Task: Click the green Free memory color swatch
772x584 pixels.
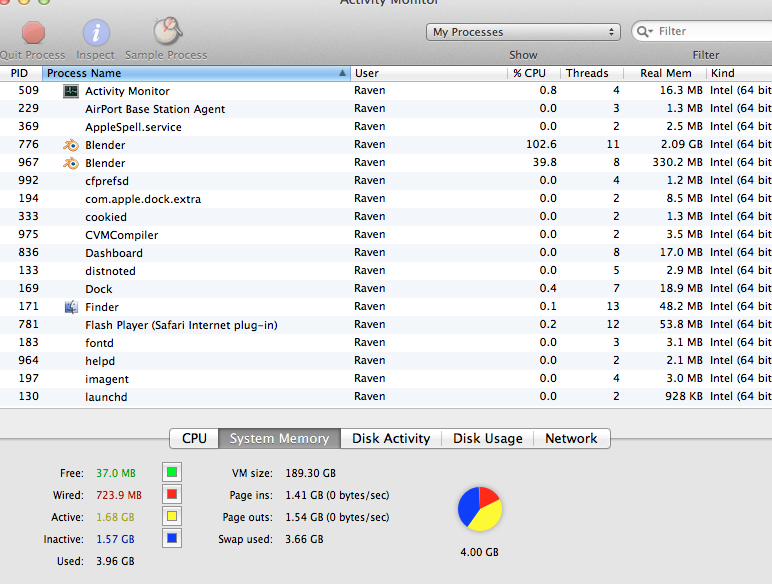Action: (x=172, y=472)
